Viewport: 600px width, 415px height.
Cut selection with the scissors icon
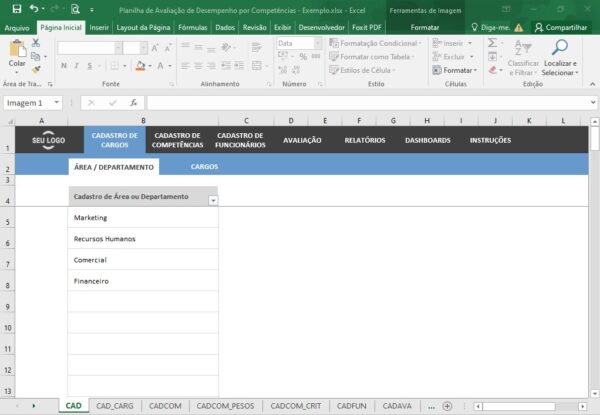point(36,43)
